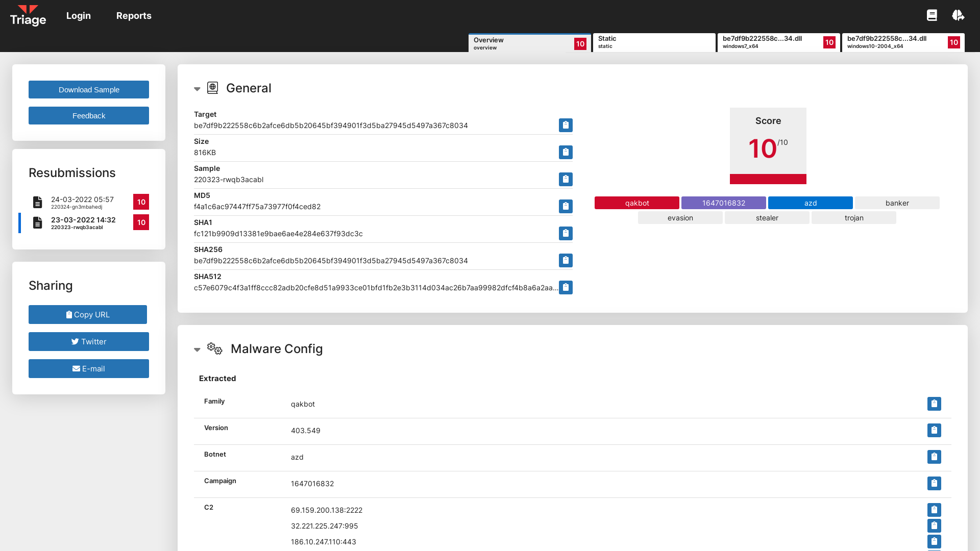The width and height of the screenshot is (980, 551).
Task: Select C2 text 69.159.200.138:2222
Action: (x=327, y=510)
